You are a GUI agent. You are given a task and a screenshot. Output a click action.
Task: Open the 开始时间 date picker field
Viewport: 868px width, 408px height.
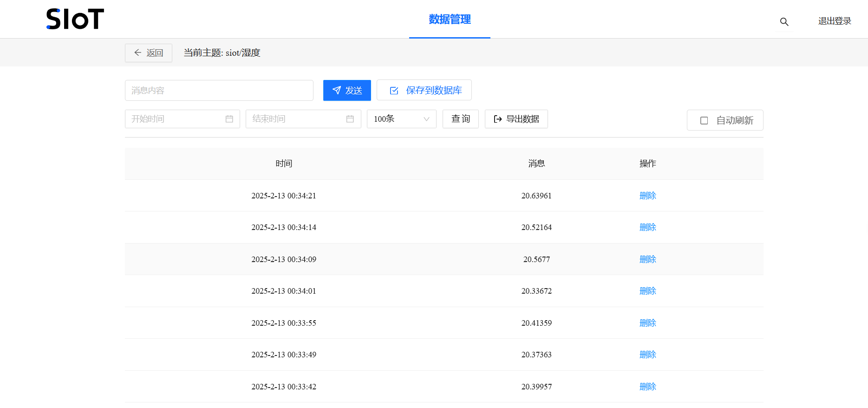pos(183,119)
